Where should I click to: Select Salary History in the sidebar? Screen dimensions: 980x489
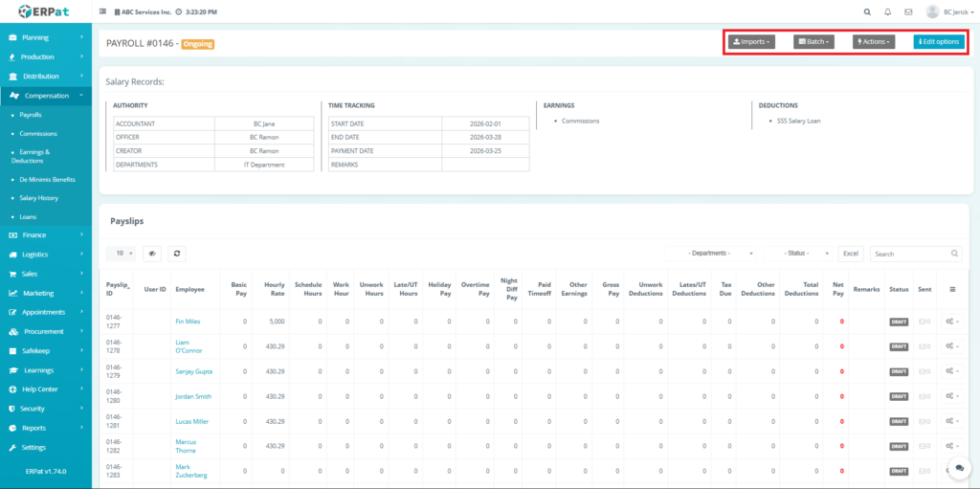(x=39, y=197)
